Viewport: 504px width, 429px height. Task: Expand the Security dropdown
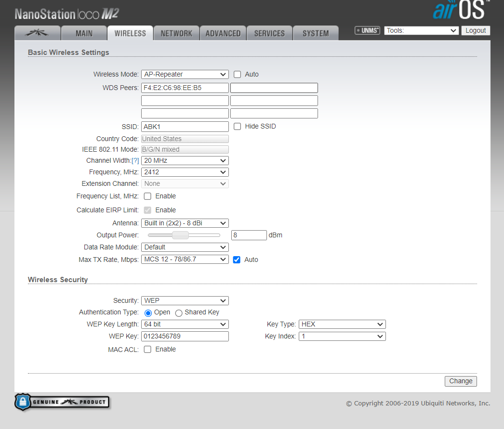pyautogui.click(x=185, y=300)
